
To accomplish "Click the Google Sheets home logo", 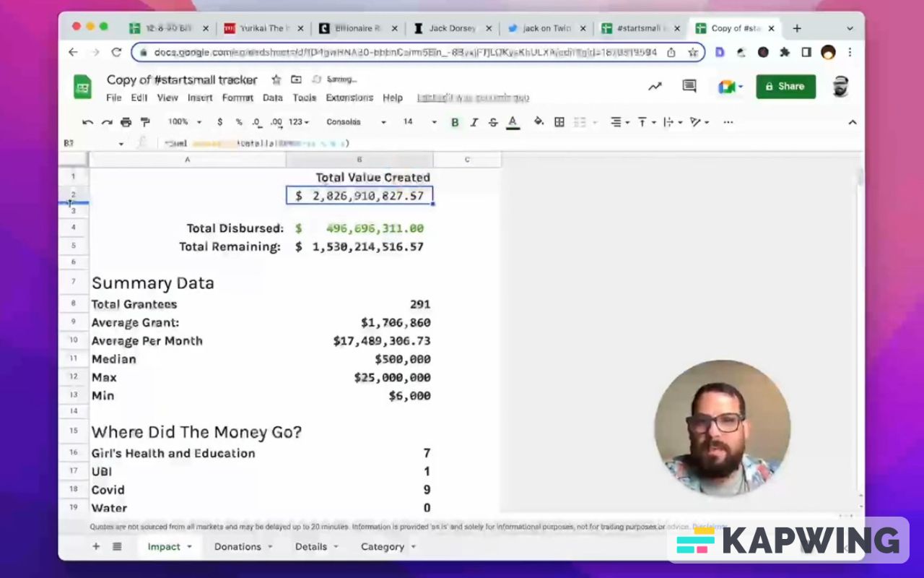I will (82, 87).
